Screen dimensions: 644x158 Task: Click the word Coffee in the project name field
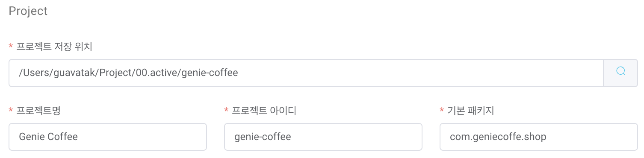pyautogui.click(x=62, y=137)
